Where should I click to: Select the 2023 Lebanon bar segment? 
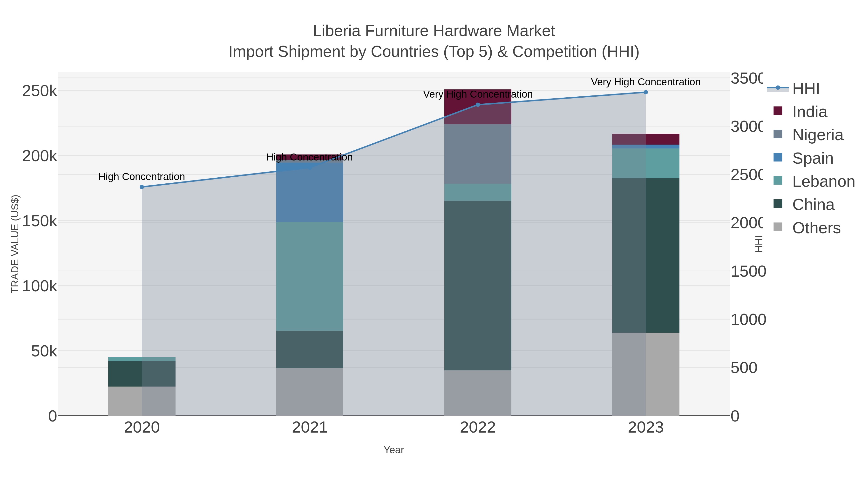click(x=646, y=163)
